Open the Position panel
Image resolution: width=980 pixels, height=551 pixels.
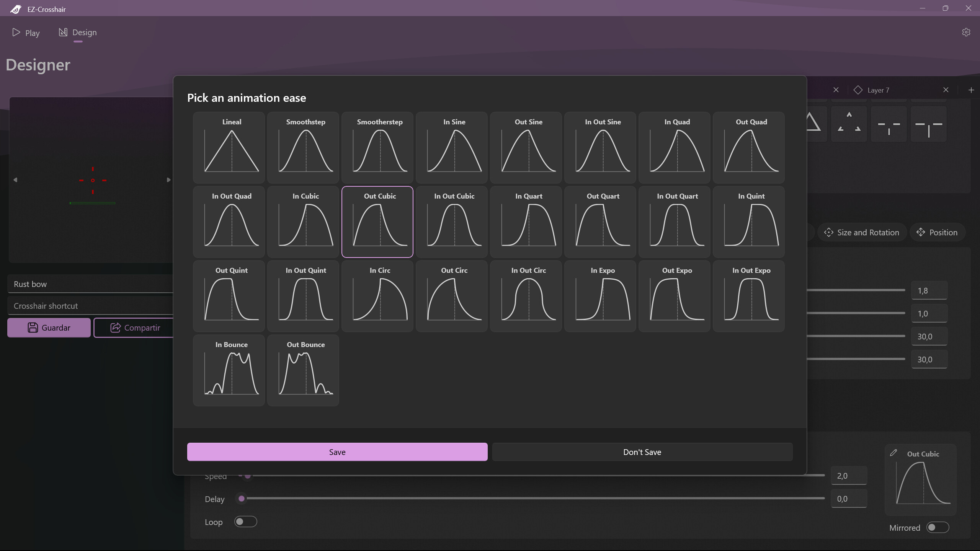coord(938,232)
